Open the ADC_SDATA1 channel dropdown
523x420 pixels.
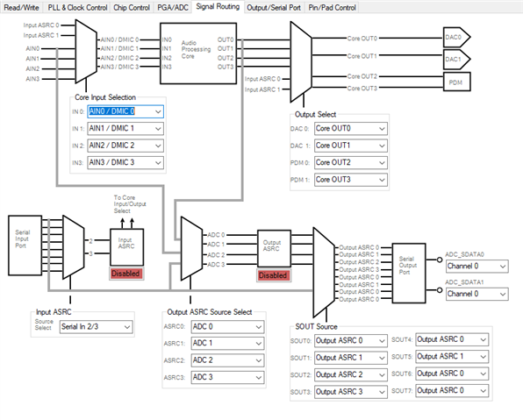(477, 294)
